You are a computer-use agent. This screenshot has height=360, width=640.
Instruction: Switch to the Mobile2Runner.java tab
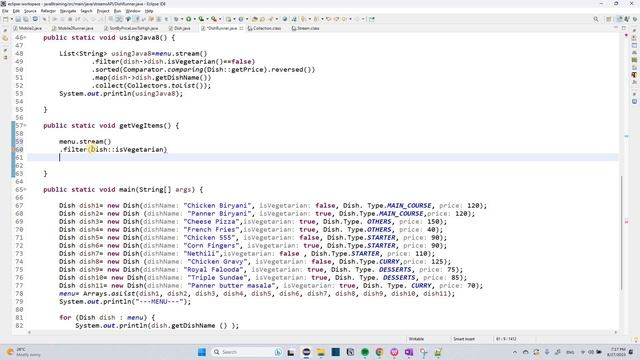tap(73, 28)
